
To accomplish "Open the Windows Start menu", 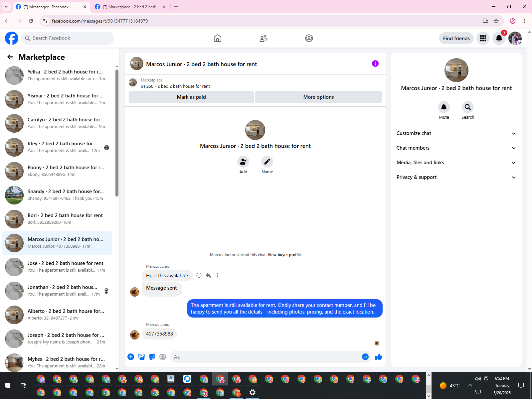I will pyautogui.click(x=8, y=385).
